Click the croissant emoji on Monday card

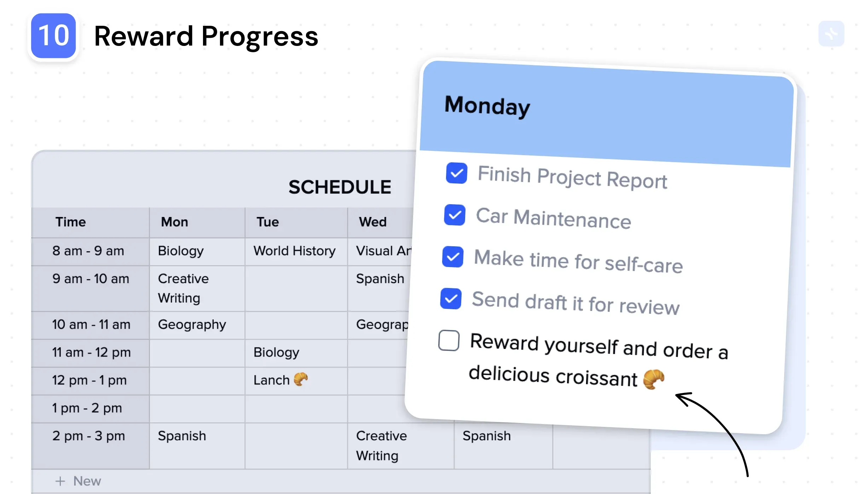pyautogui.click(x=654, y=379)
